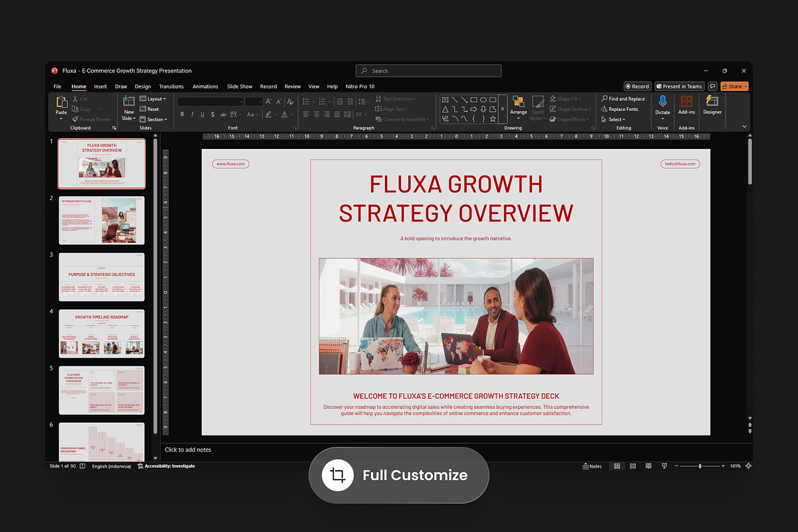Click Accessibility: Investigate in status bar
Viewport: 798px width, 532px height.
coord(166,466)
